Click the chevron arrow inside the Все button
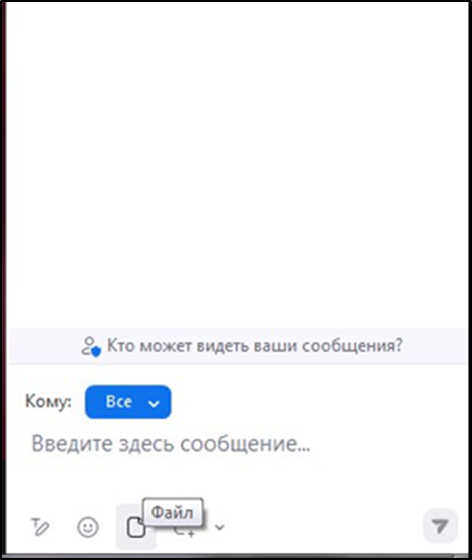This screenshot has height=560, width=472. click(154, 404)
